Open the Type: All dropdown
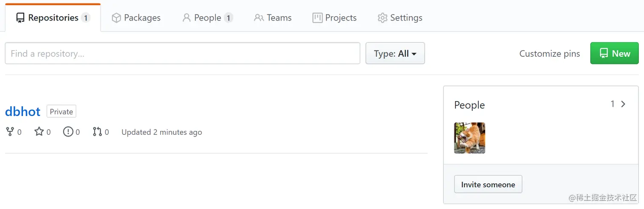644x209 pixels. click(x=395, y=53)
